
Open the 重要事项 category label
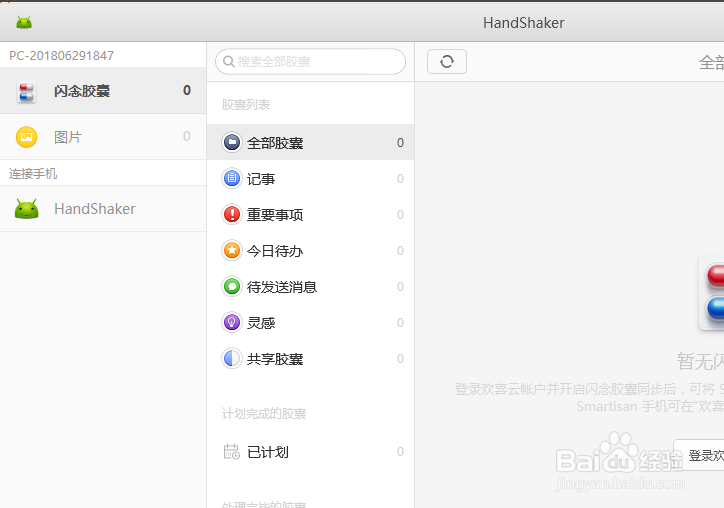coord(275,215)
